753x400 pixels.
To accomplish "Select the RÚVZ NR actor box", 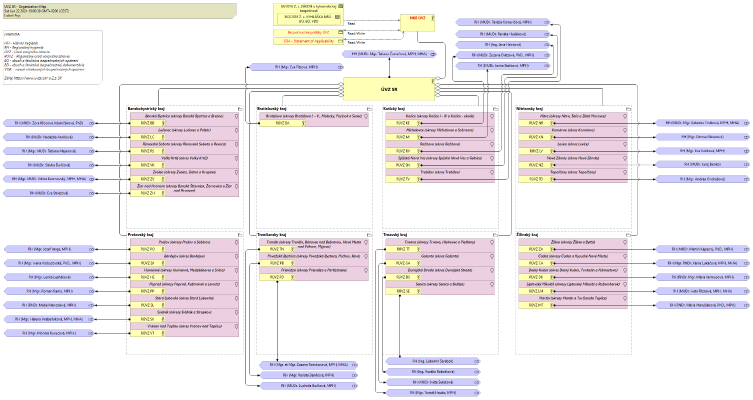I will 536,123.
